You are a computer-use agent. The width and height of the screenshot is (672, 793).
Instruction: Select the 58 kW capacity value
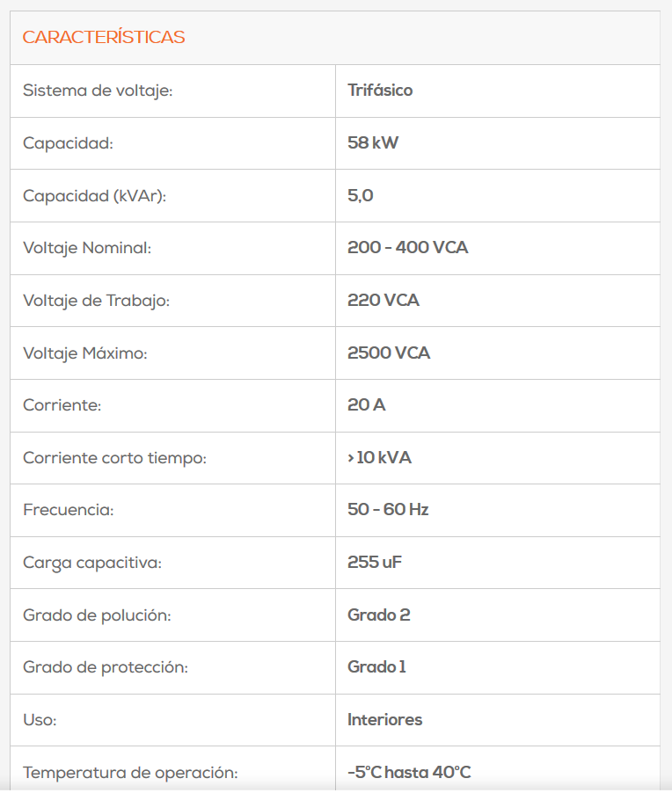point(373,142)
